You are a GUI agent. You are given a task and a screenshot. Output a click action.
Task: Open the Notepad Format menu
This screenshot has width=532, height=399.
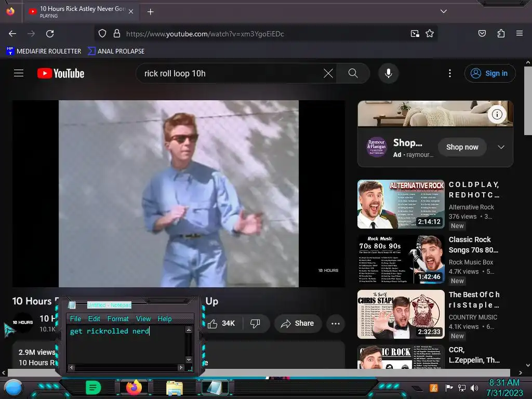(118, 318)
